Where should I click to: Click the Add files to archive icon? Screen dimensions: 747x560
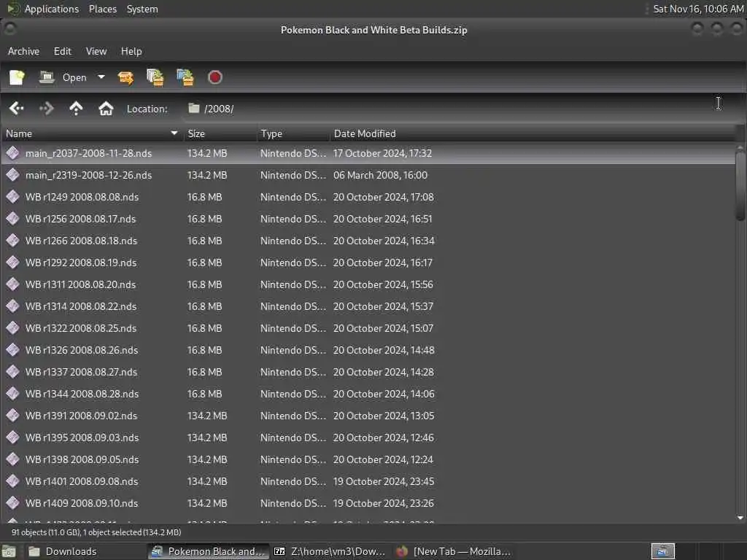tap(155, 77)
